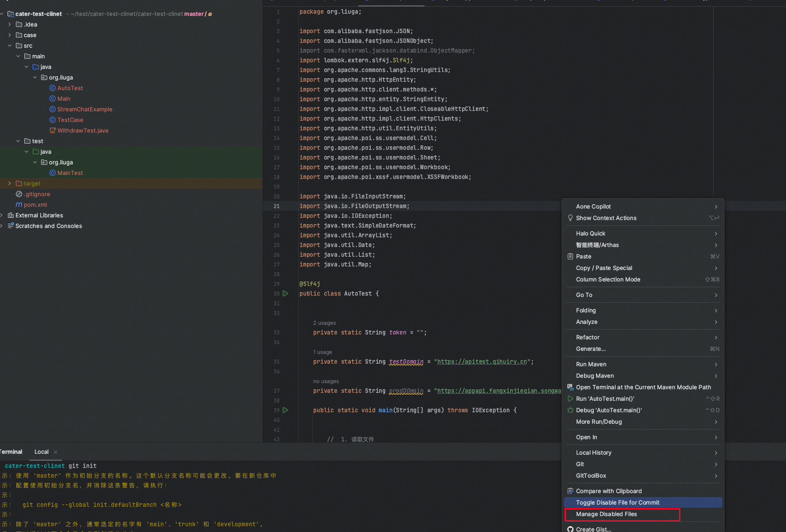Viewport: 786px width, 532px height.
Task: Select StreamChatExample class in tree
Action: point(84,109)
